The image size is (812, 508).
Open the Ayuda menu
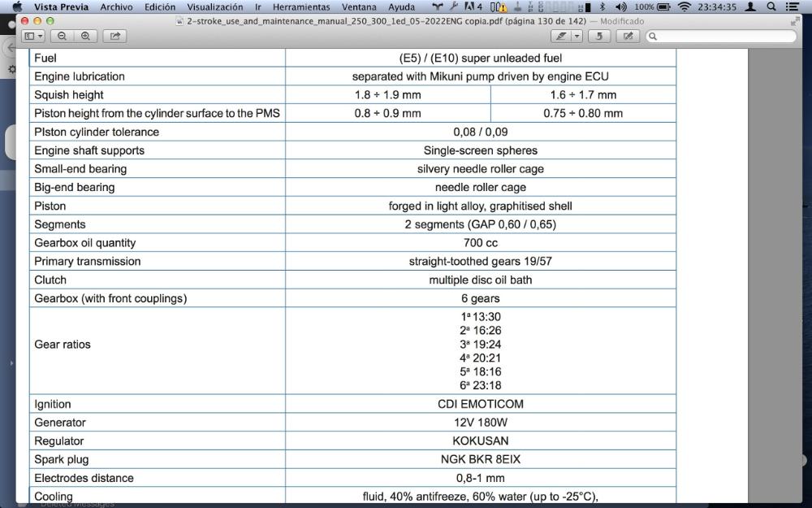pyautogui.click(x=401, y=7)
